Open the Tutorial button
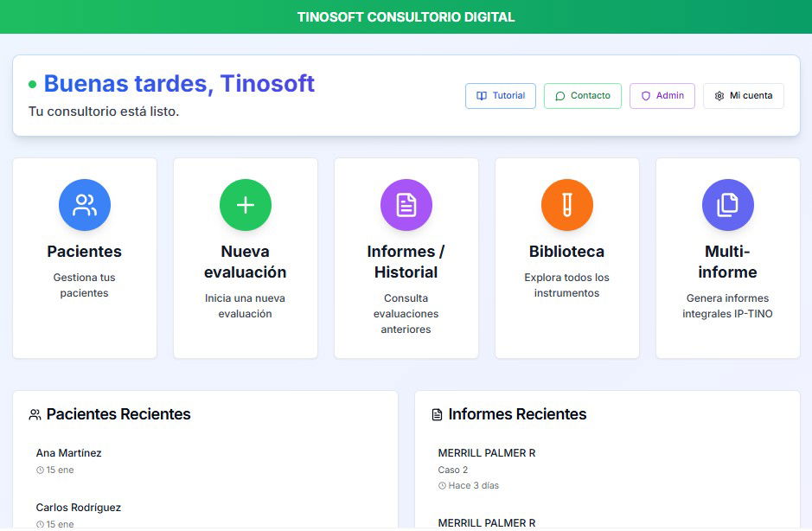 (501, 96)
